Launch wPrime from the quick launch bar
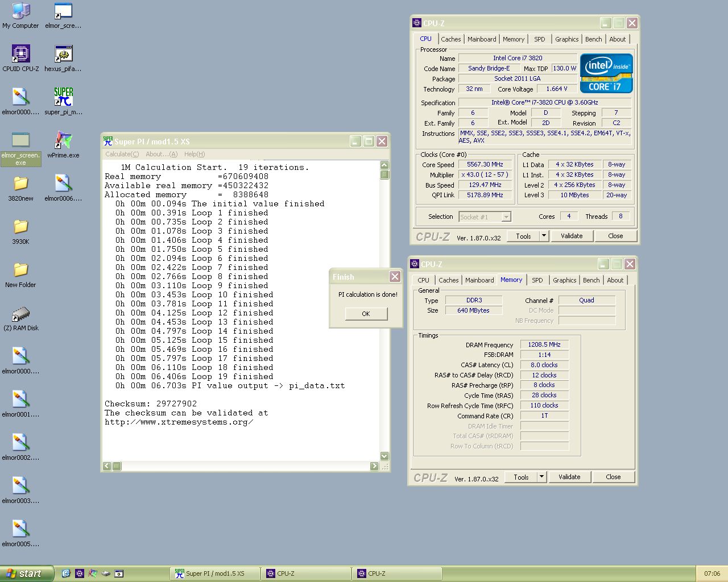The height and width of the screenshot is (582, 728). click(x=93, y=573)
